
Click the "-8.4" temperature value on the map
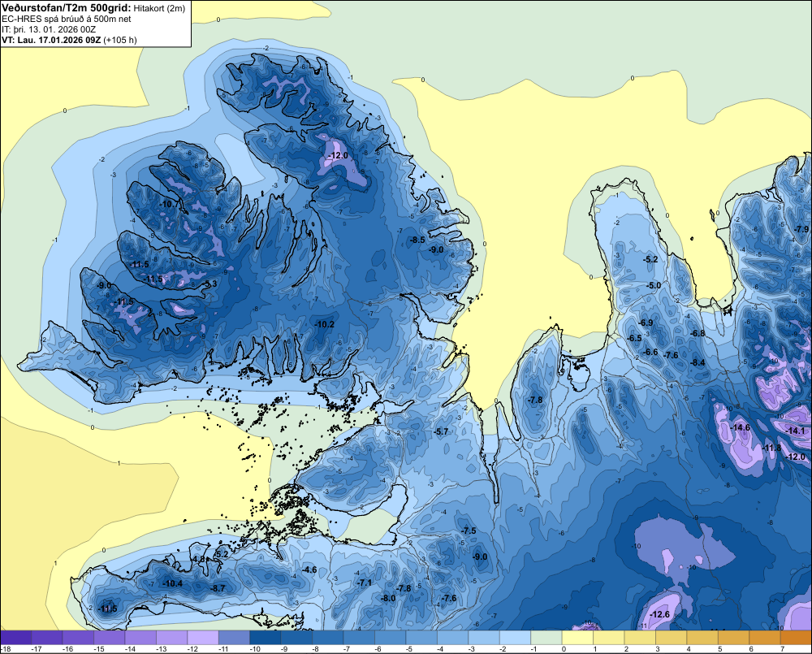[698, 362]
